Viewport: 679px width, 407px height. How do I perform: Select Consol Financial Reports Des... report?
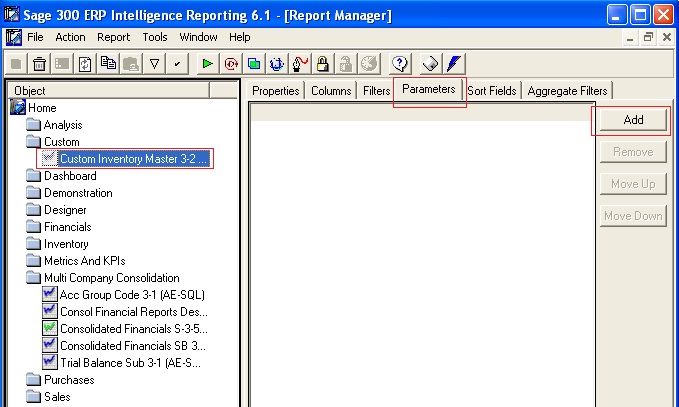pyautogui.click(x=134, y=312)
